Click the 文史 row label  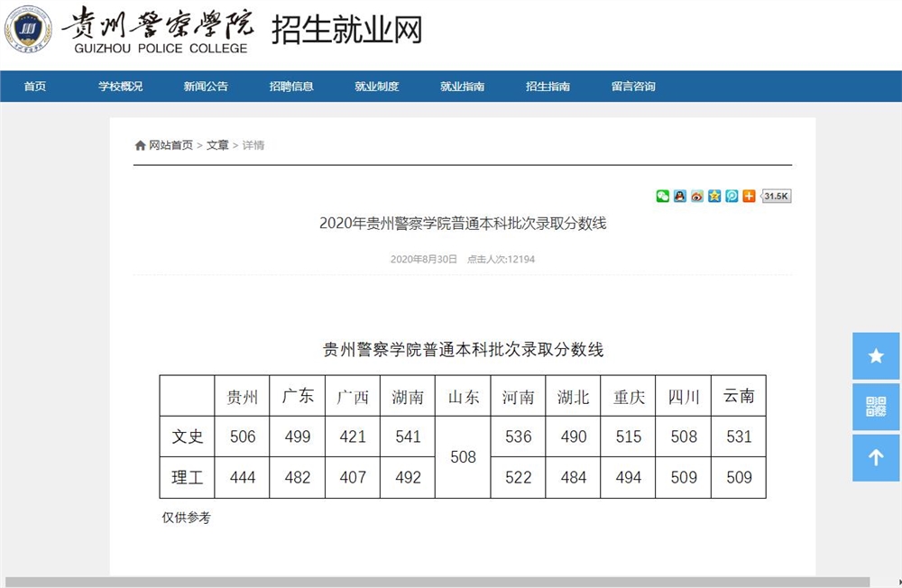pyautogui.click(x=188, y=436)
